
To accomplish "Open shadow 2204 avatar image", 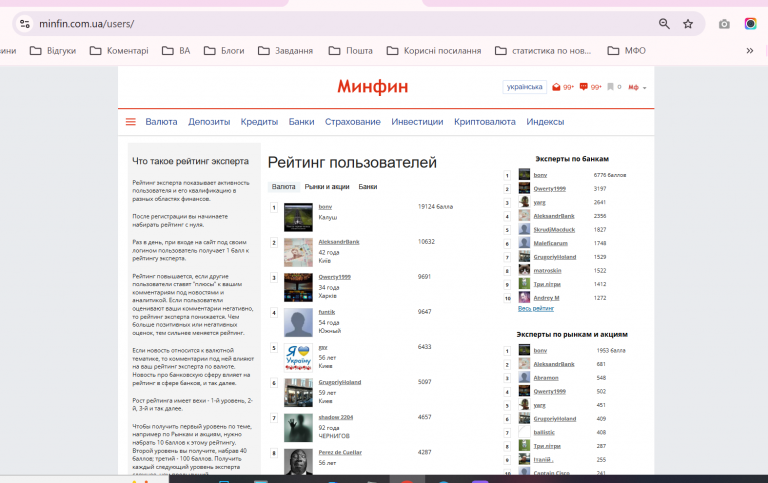I will (x=298, y=428).
